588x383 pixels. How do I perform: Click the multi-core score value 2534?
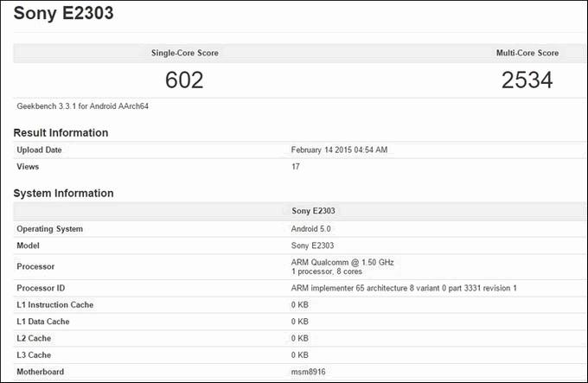[527, 80]
